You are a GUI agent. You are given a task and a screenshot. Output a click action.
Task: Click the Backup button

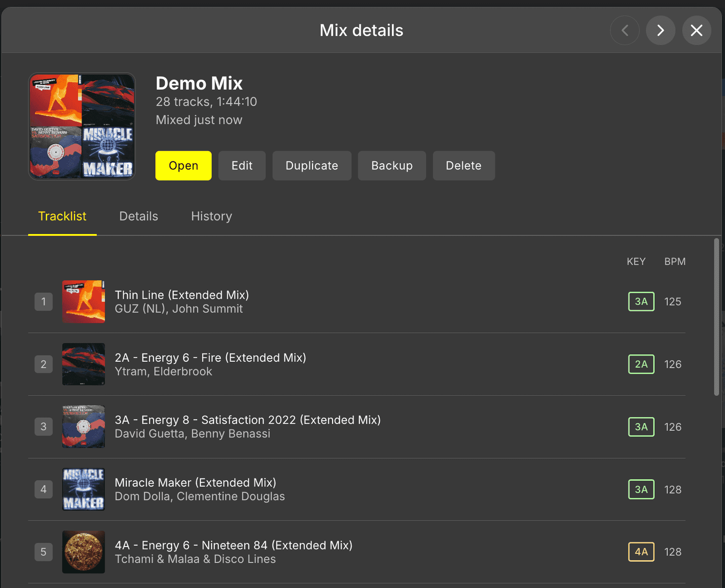point(392,166)
